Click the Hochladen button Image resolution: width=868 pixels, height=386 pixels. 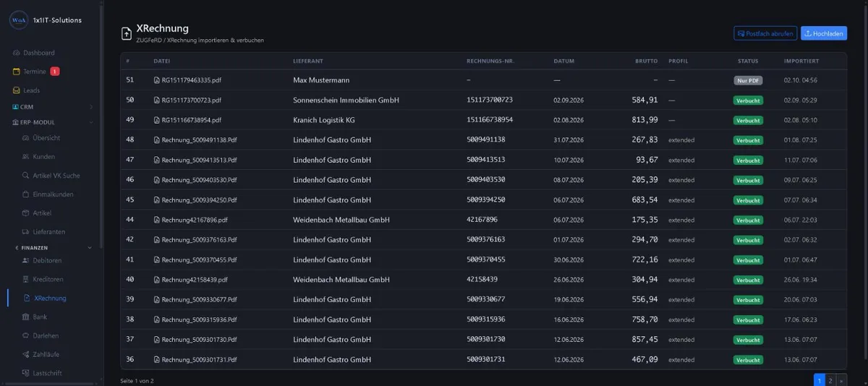tap(824, 33)
